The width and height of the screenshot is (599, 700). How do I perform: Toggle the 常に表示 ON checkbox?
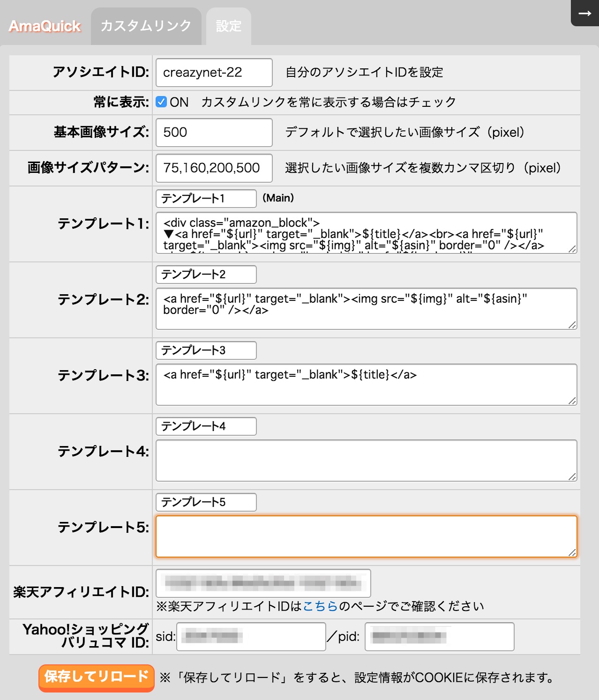[x=161, y=102]
